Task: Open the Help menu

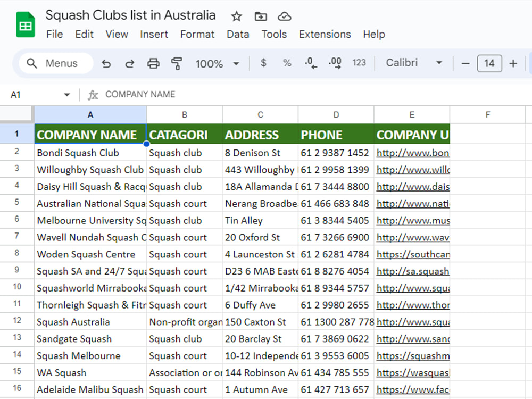Action: click(374, 34)
